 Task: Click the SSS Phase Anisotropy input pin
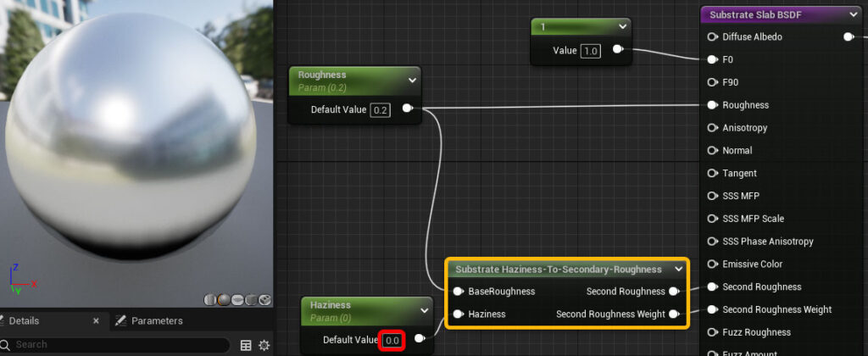point(712,242)
